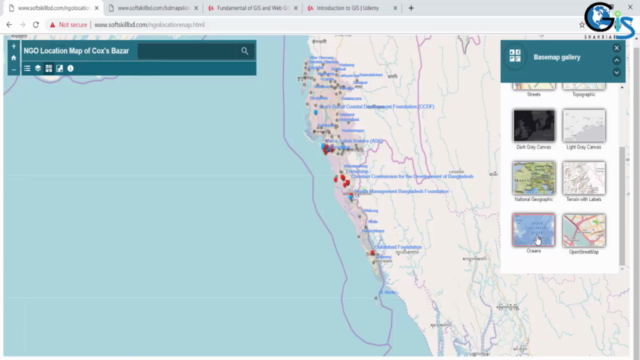640x360 pixels.
Task: Click the Christian Commission for Development label
Action: 412,176
